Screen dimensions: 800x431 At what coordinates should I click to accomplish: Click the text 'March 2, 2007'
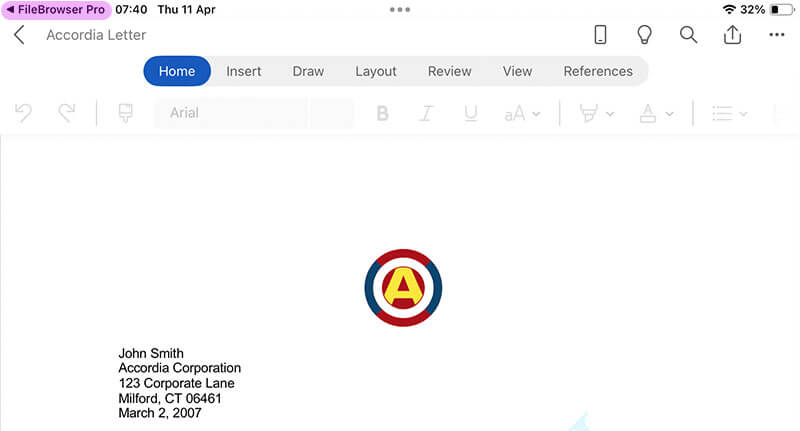160,413
